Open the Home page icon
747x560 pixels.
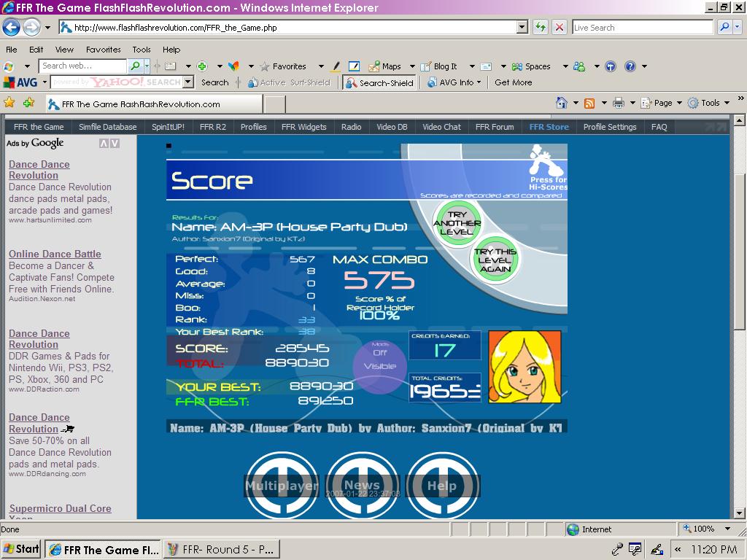coord(562,102)
